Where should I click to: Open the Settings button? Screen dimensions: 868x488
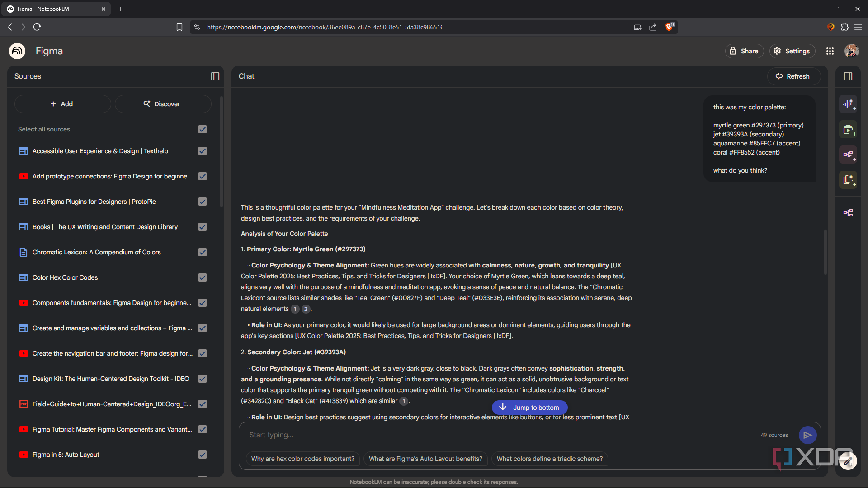point(792,51)
